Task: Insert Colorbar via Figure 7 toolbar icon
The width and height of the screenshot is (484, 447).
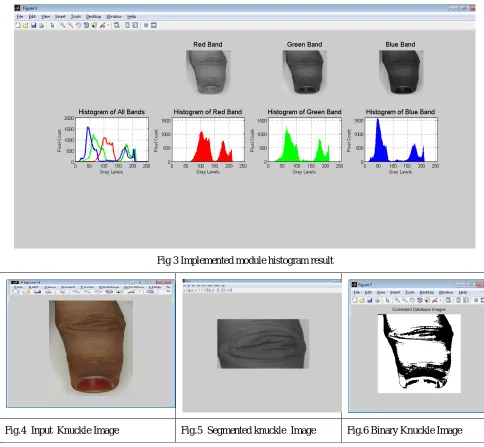Action: [459, 300]
